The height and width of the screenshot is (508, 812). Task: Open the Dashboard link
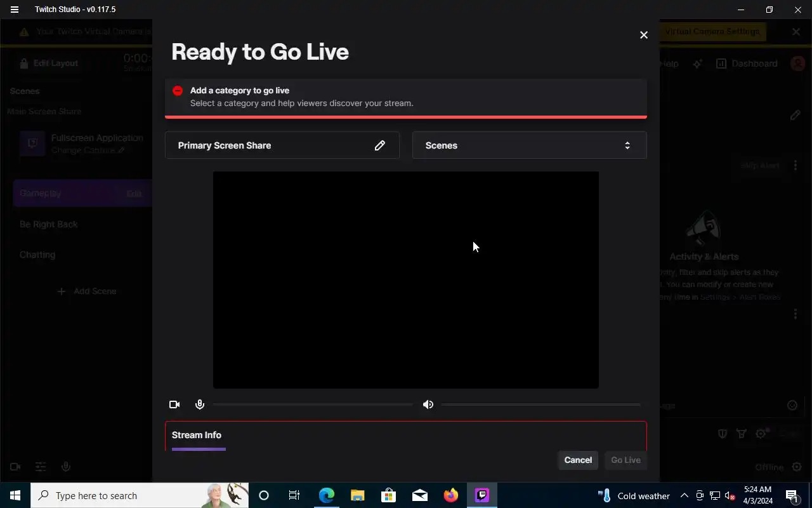click(747, 63)
